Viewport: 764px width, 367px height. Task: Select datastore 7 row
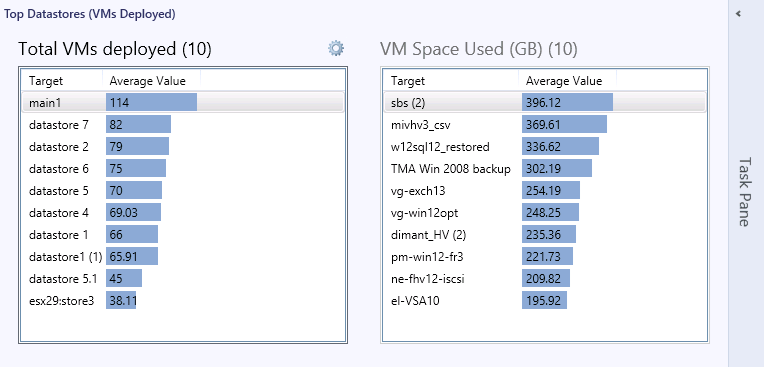click(183, 124)
